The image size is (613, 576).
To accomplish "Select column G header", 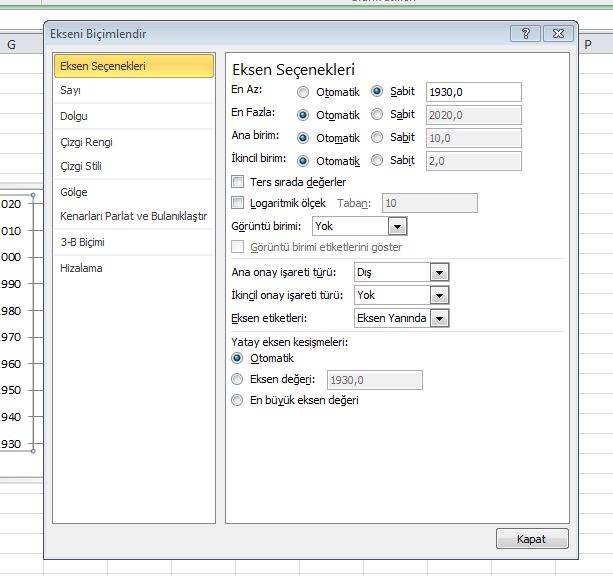I will [12, 45].
